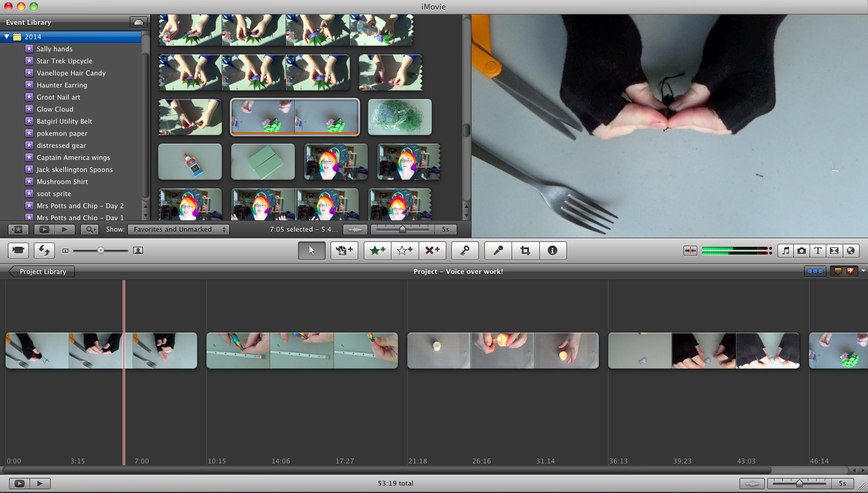Open the Photo browser
868x493 pixels.
pos(802,250)
